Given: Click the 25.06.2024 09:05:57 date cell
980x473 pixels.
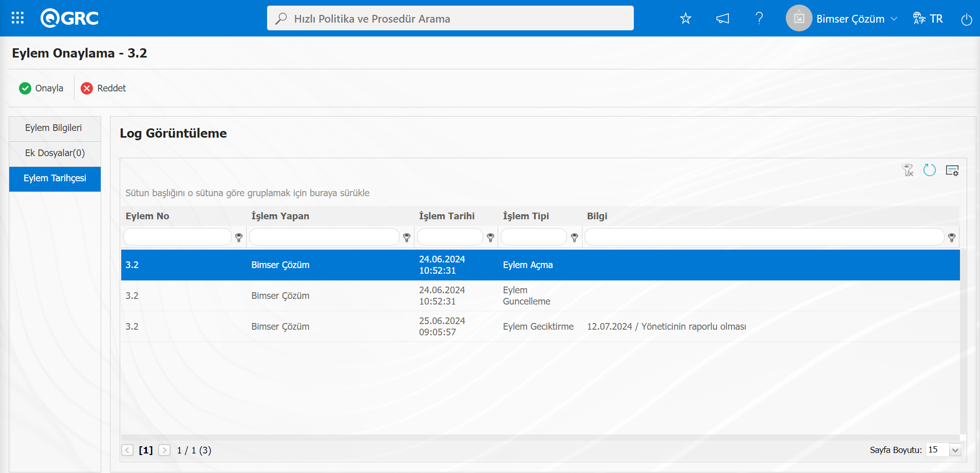Looking at the screenshot, I should click(x=442, y=327).
